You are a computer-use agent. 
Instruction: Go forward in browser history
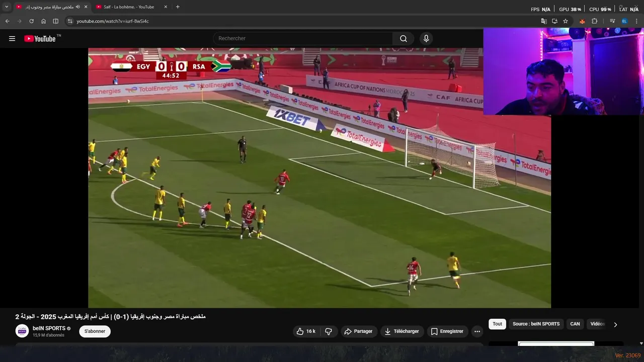click(19, 21)
